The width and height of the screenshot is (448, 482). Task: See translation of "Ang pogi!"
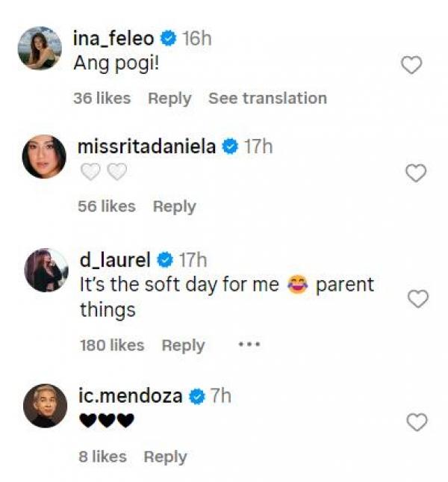(x=267, y=99)
